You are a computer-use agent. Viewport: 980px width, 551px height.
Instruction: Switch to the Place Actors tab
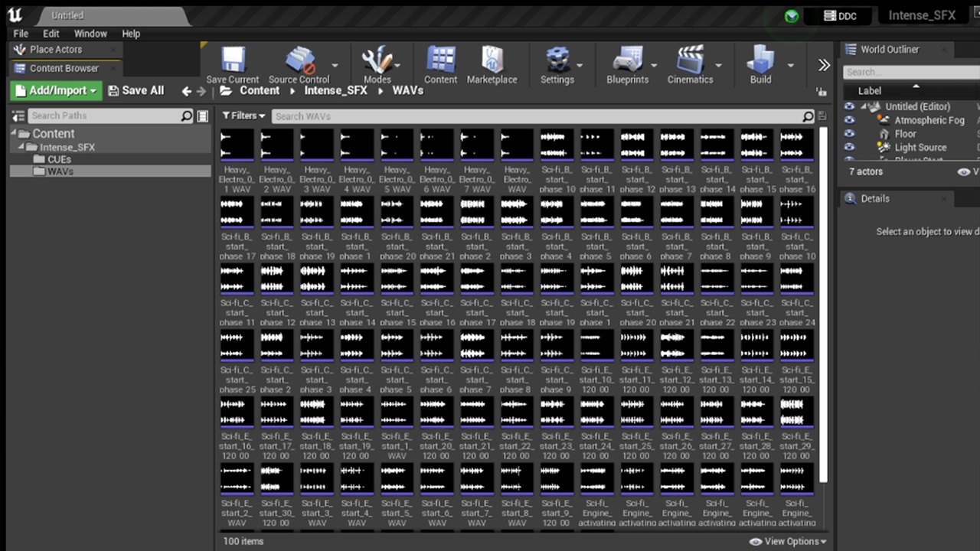[65, 49]
